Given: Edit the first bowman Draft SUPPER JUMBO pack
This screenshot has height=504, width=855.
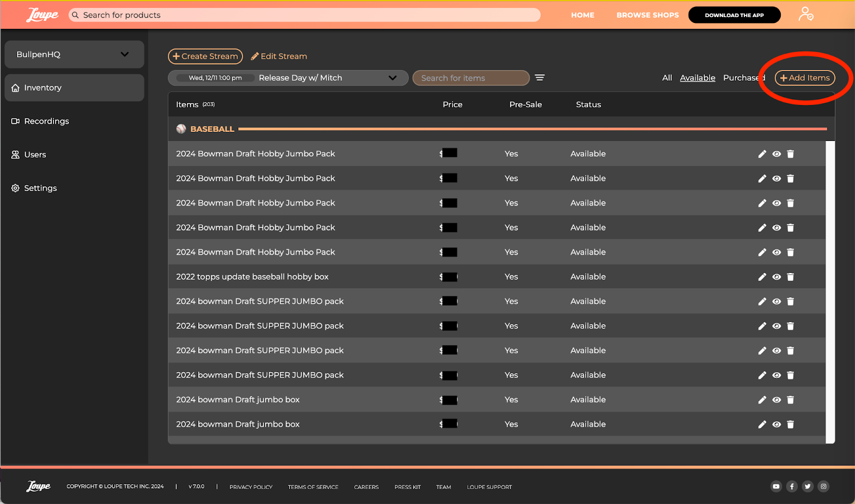Looking at the screenshot, I should point(762,302).
